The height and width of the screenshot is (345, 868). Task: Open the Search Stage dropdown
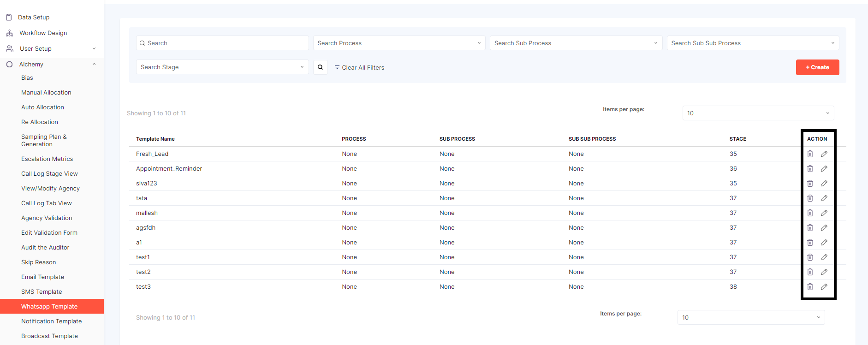[222, 67]
